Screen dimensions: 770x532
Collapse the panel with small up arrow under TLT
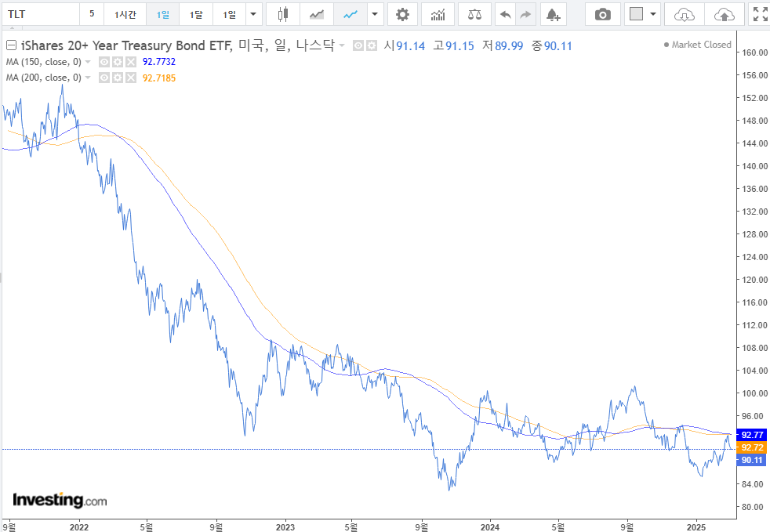(x=13, y=28)
